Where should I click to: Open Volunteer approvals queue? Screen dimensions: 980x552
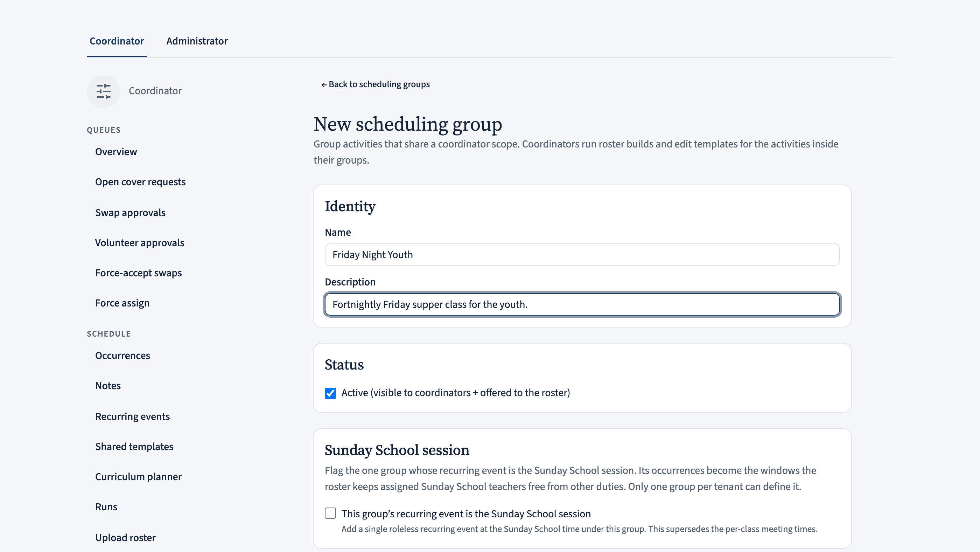pyautogui.click(x=139, y=242)
